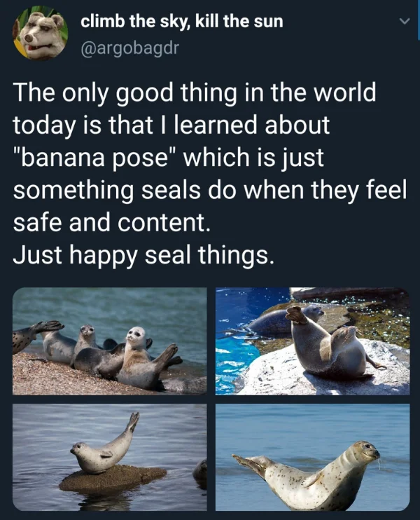Select the quoted "banana pose" phrase
420x520 pixels.
(x=96, y=158)
